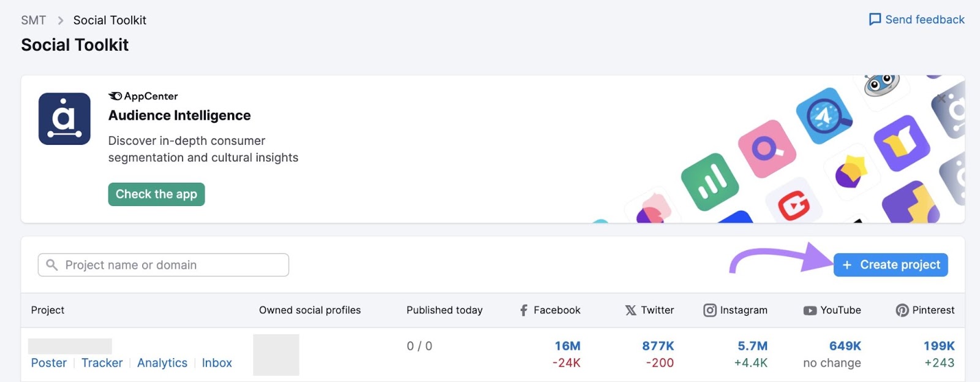Click the Published today column header
This screenshot has width=980, height=382.
coord(444,310)
